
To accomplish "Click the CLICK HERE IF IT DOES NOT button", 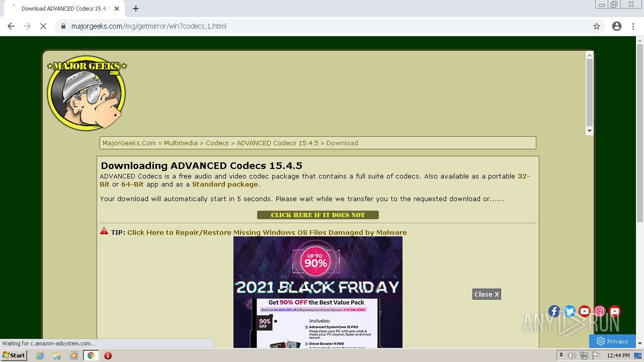I will [318, 215].
